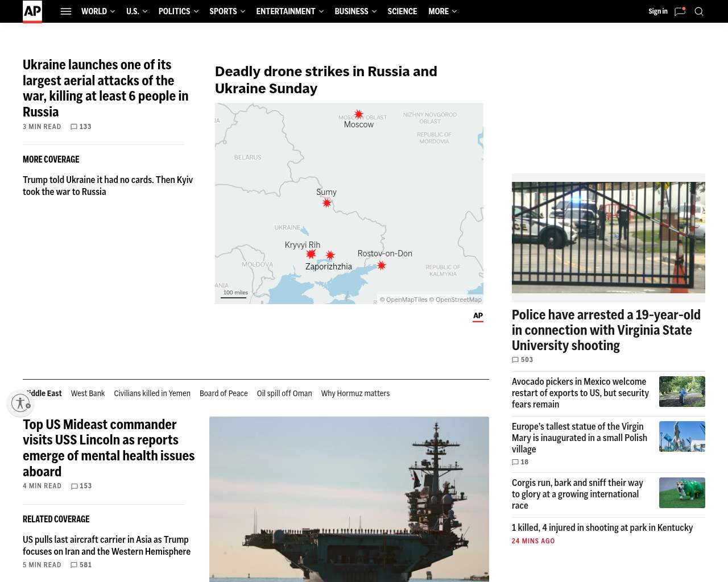Open the police gate photo thumbnail

pos(609,238)
